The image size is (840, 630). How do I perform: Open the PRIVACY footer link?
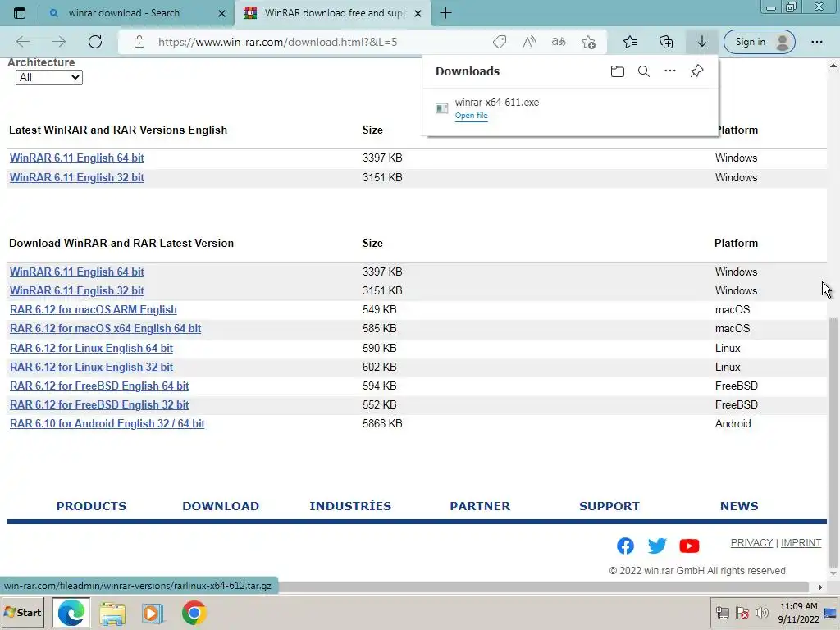[751, 543]
